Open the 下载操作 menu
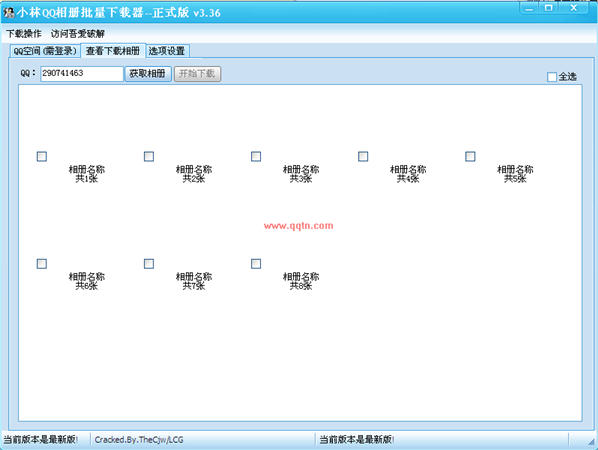The width and height of the screenshot is (598, 450). coord(24,34)
